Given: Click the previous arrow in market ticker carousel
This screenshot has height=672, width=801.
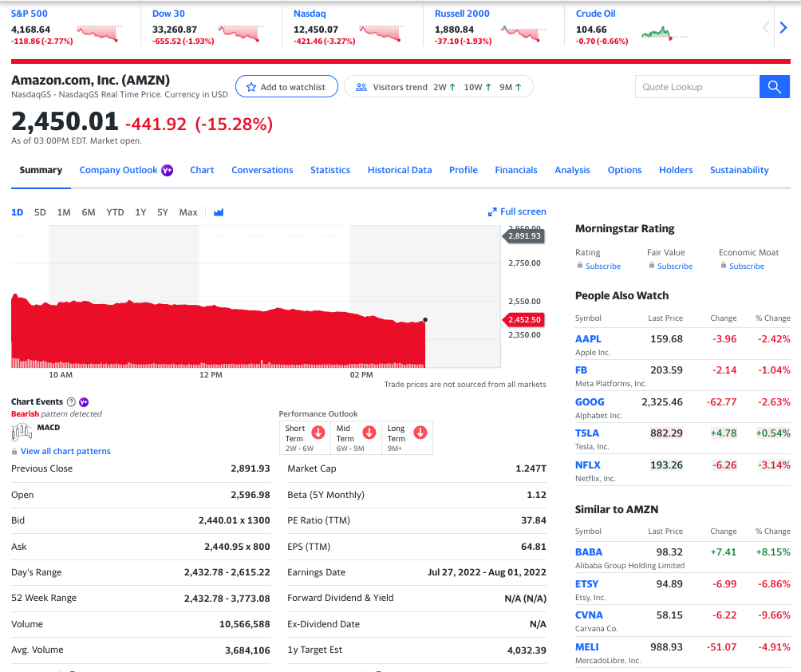Looking at the screenshot, I should 765,28.
